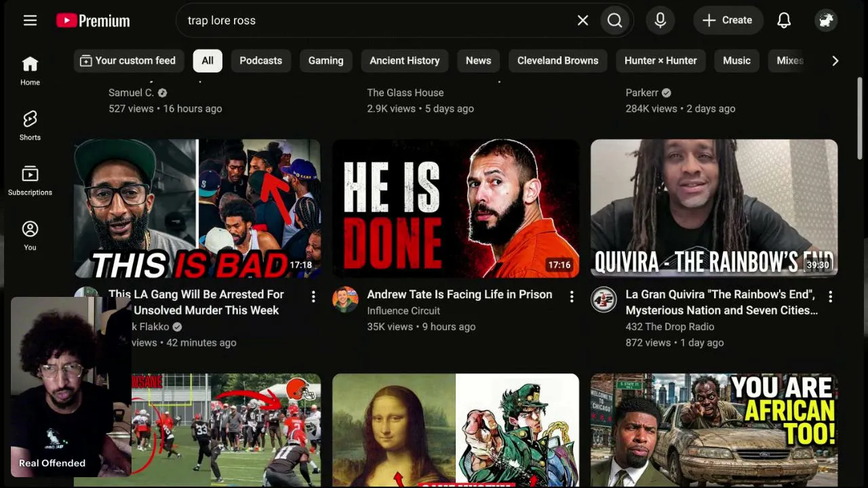Open the Samuel C. channel link

131,92
